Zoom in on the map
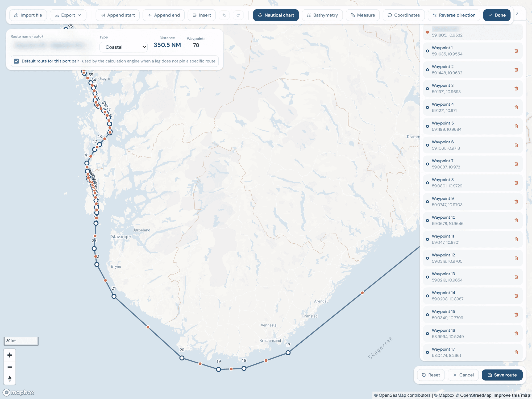This screenshot has height=399, width=532. click(x=10, y=355)
